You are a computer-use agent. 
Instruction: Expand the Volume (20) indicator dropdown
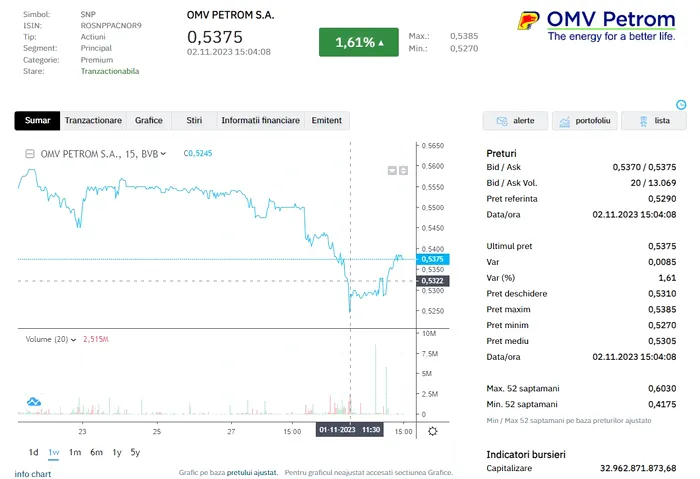(73, 340)
